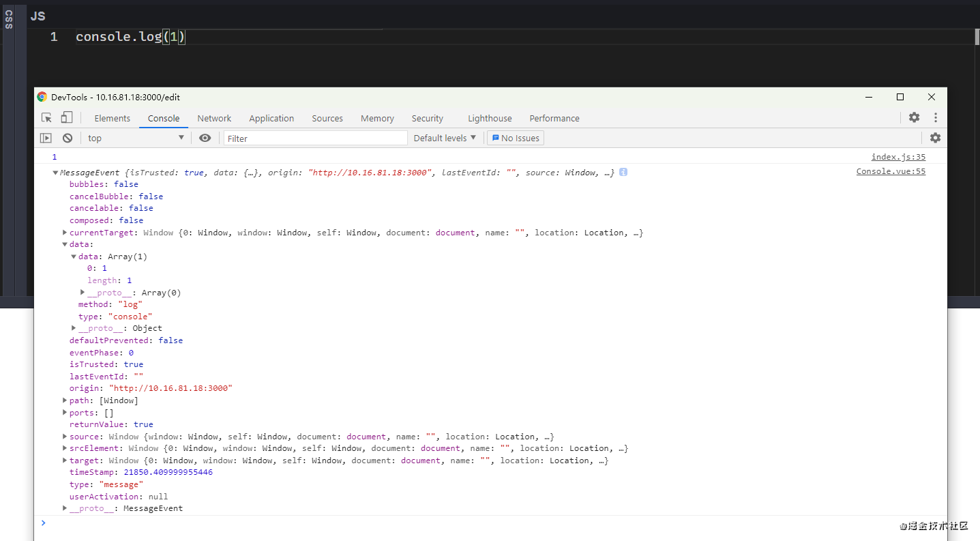Click the returnValue: true property
The width and height of the screenshot is (980, 541).
[111, 424]
